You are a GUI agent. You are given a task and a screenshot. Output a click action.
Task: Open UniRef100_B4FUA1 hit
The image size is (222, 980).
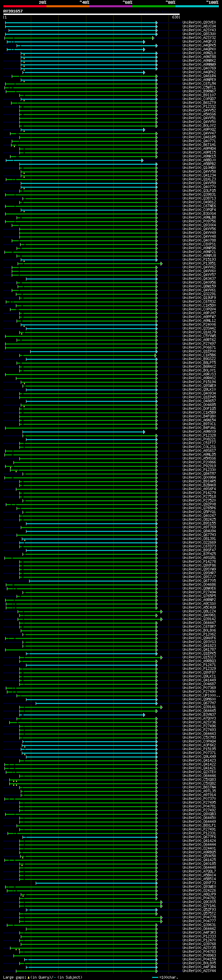[199, 428]
